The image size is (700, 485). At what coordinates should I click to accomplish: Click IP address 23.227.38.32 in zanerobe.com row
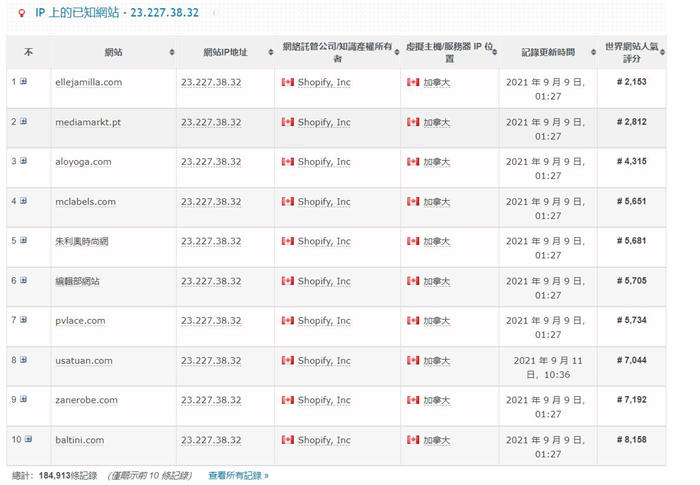211,400
